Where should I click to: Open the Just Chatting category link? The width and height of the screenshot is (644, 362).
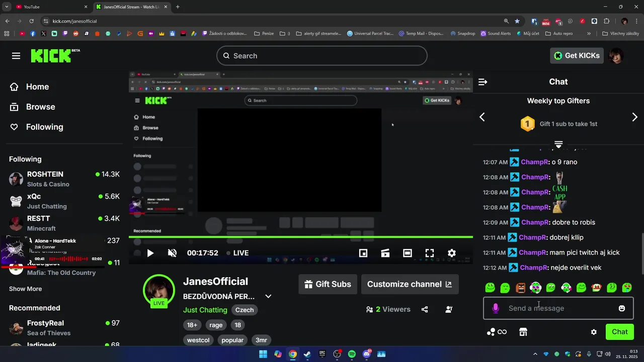point(205,310)
